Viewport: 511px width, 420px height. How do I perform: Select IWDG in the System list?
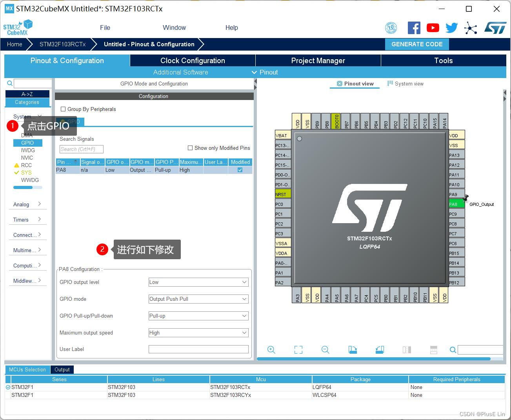pos(28,150)
